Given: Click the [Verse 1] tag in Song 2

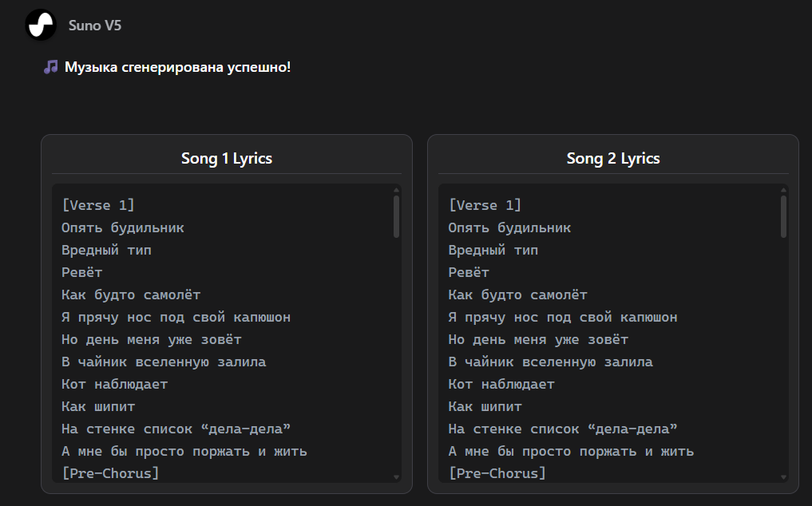Looking at the screenshot, I should coord(485,205).
